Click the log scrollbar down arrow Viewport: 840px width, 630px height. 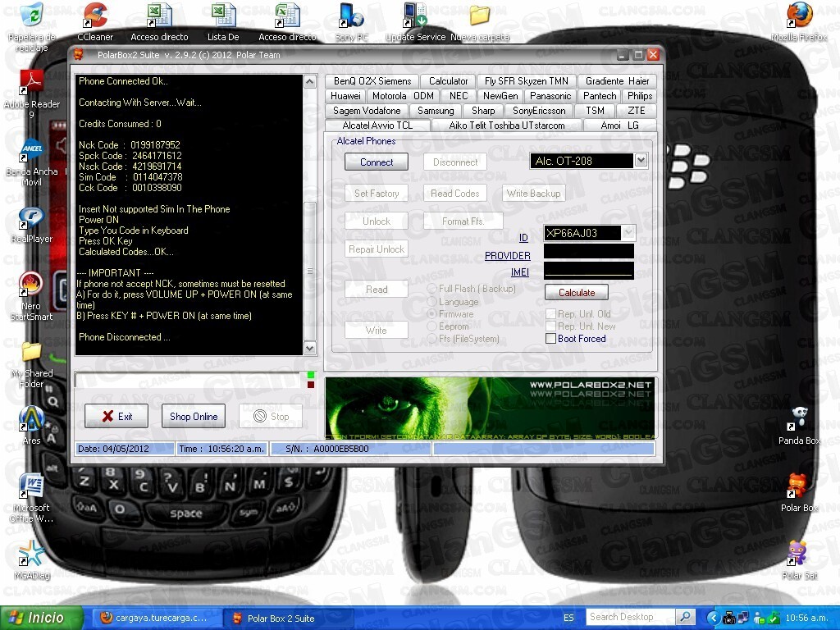pos(309,348)
